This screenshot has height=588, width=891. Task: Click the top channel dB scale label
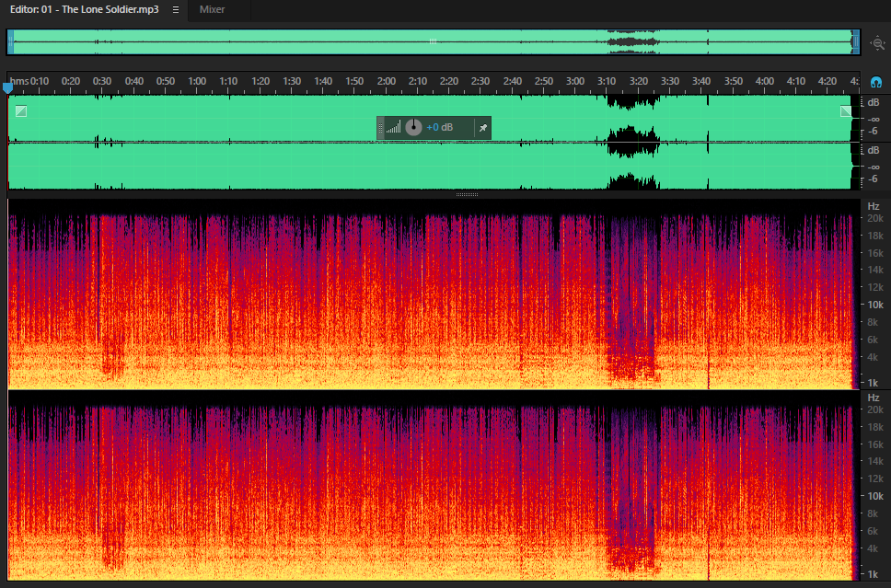[874, 102]
